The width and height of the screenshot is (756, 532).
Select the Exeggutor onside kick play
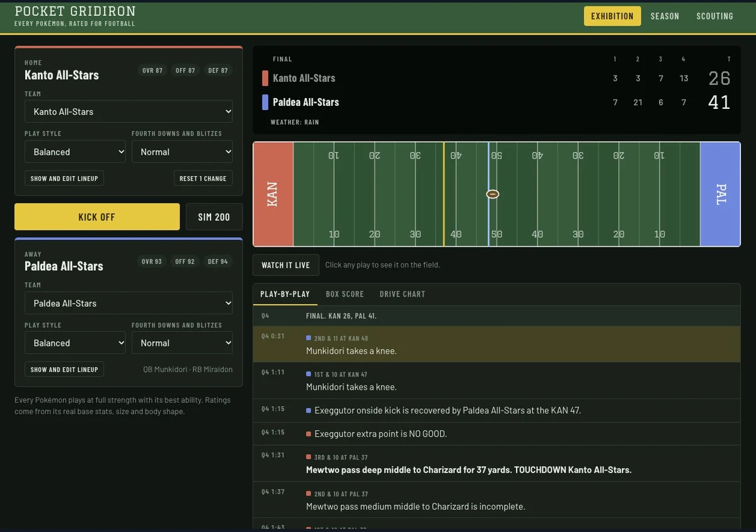[496, 410]
